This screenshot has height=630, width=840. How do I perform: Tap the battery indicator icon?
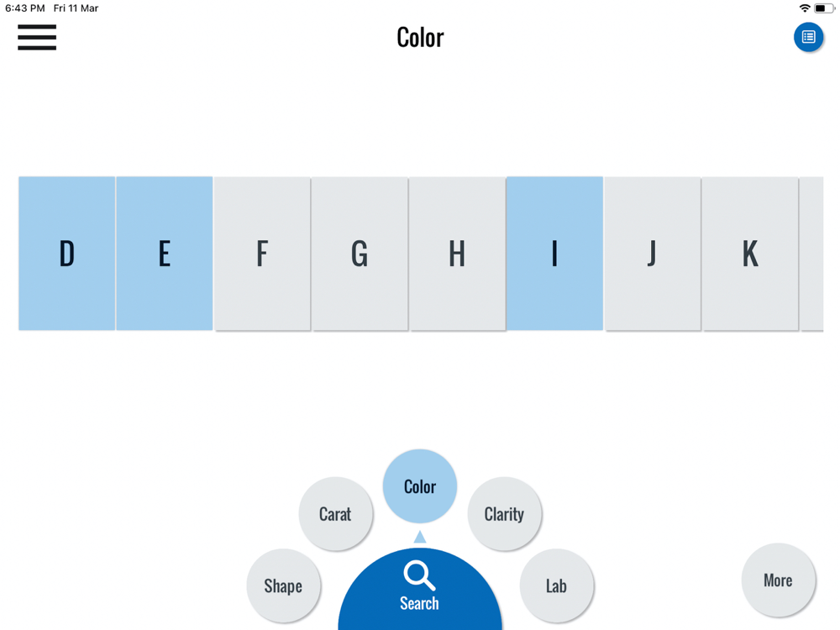pos(824,8)
